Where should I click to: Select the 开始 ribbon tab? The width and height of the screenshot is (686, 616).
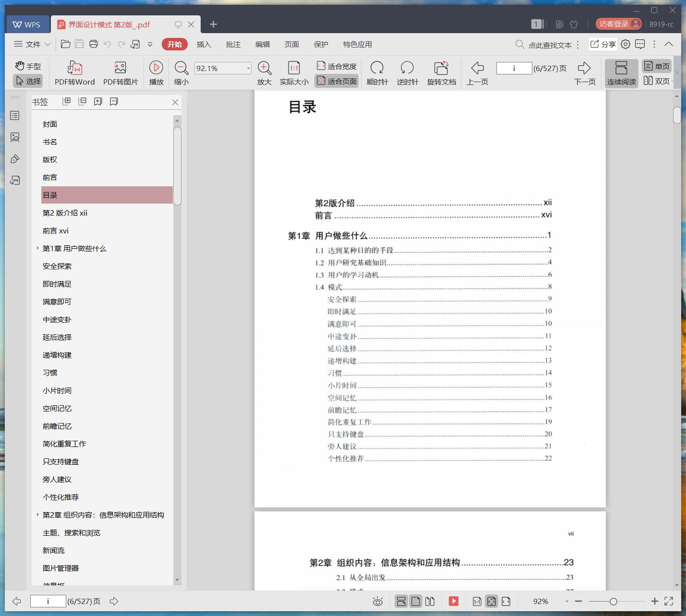tap(174, 44)
